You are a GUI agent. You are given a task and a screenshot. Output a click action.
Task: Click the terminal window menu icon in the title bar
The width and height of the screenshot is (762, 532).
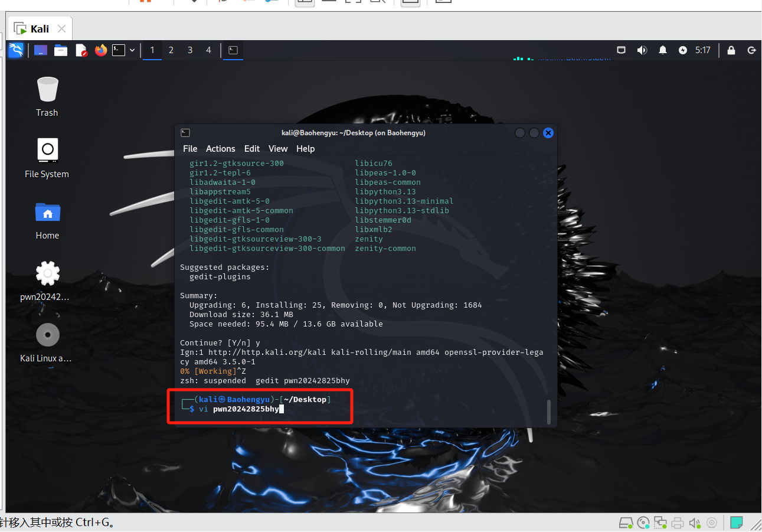pos(185,133)
